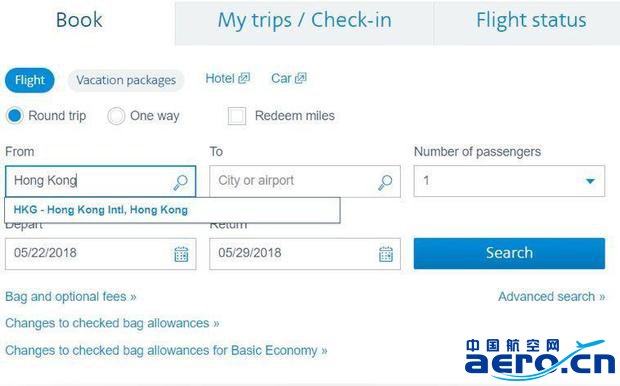Click the external link icon beside Hotel

[244, 78]
